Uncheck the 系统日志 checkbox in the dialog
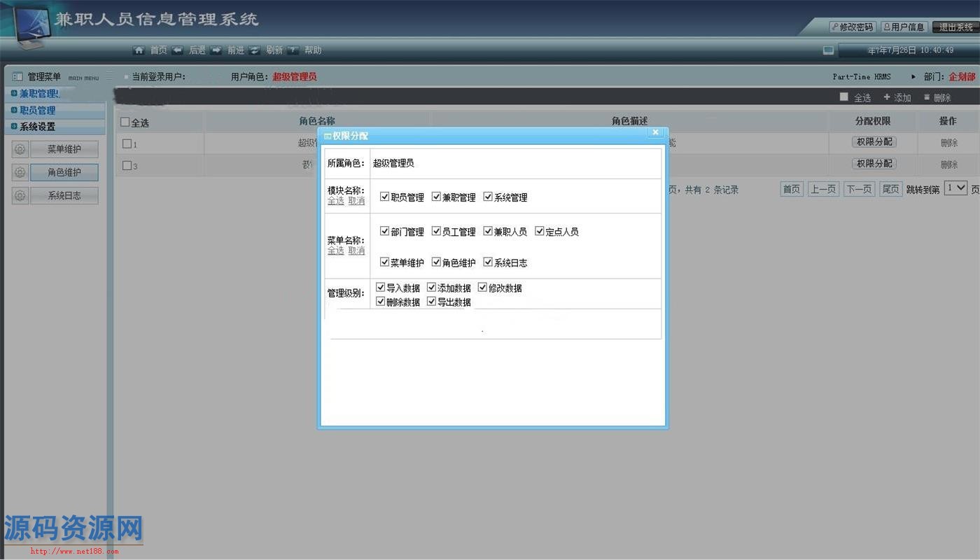The image size is (980, 560). pyautogui.click(x=488, y=262)
